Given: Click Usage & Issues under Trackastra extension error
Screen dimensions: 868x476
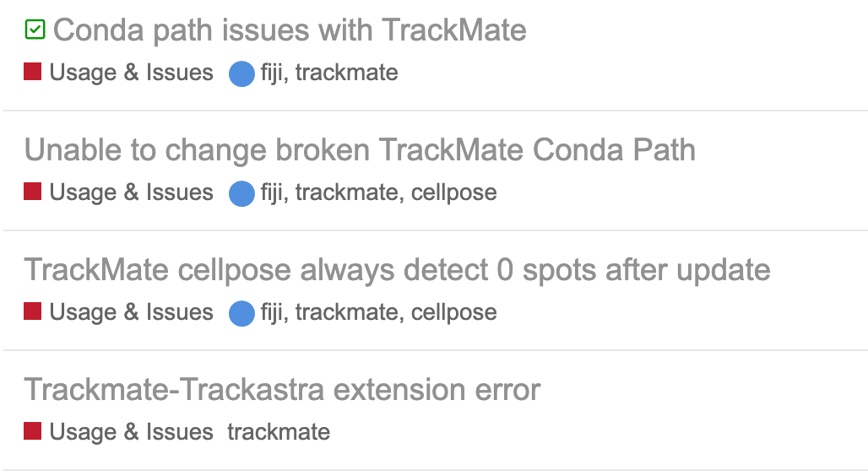Looking at the screenshot, I should [x=131, y=432].
